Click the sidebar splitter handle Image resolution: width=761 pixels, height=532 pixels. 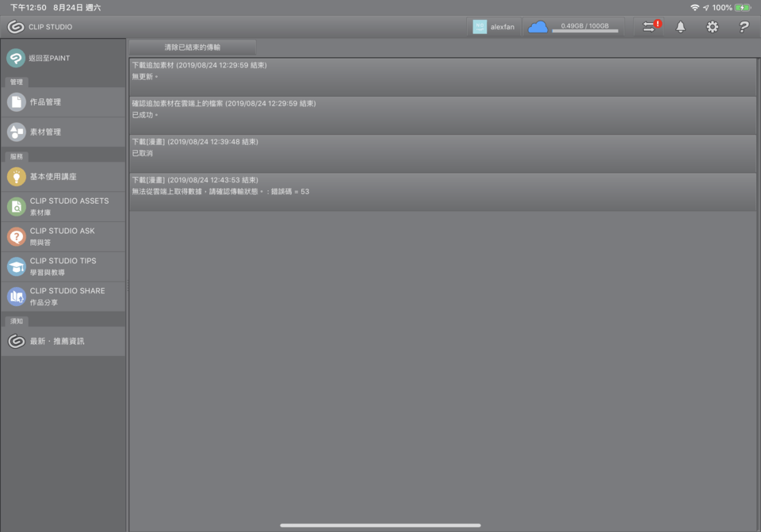point(127,285)
